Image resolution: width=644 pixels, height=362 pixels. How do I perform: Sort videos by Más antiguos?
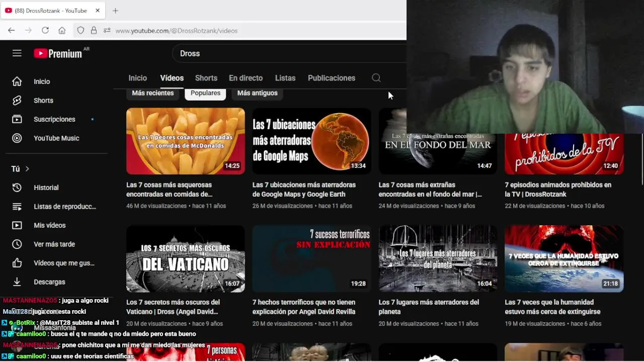257,94
